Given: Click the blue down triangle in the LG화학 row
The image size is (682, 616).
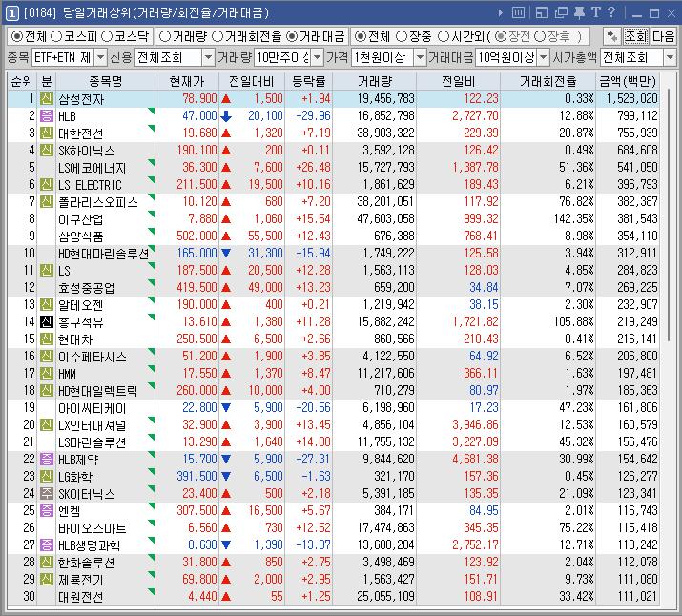Looking at the screenshot, I should click(x=226, y=476).
